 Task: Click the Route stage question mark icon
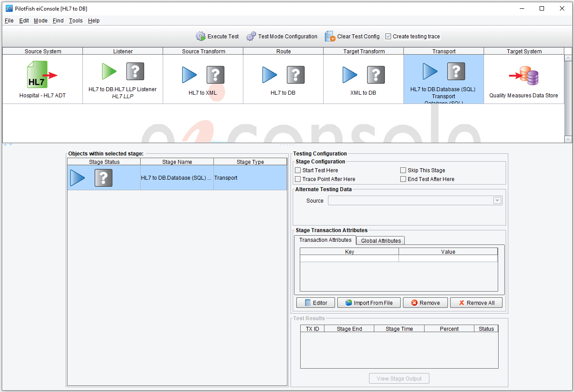(x=296, y=75)
